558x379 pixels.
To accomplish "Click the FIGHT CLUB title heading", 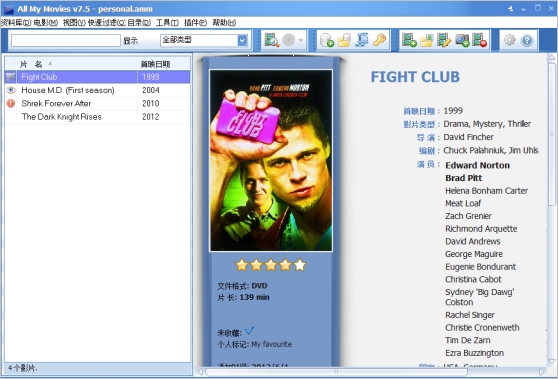I will pos(415,77).
